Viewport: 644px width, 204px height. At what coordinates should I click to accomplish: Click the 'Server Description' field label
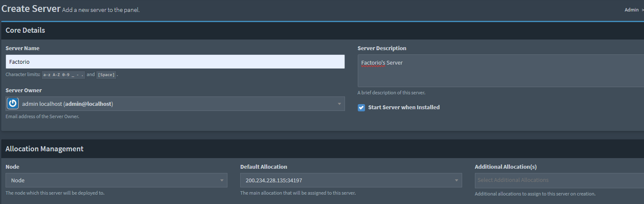click(382, 48)
